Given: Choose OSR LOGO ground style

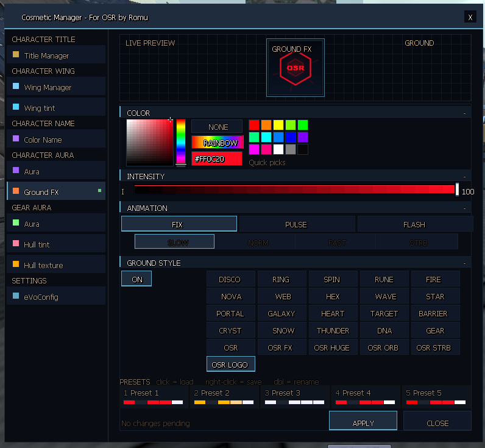Looking at the screenshot, I should [231, 364].
